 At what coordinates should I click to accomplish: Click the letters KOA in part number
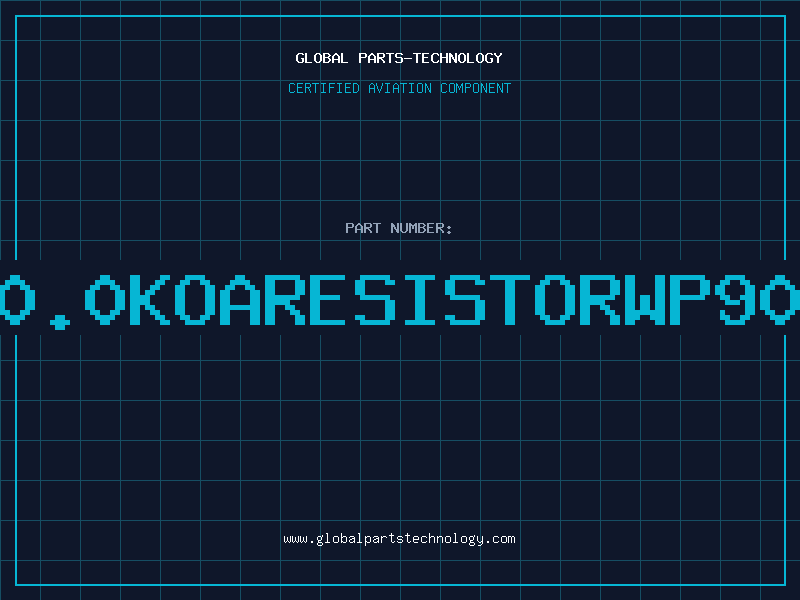coord(196,300)
